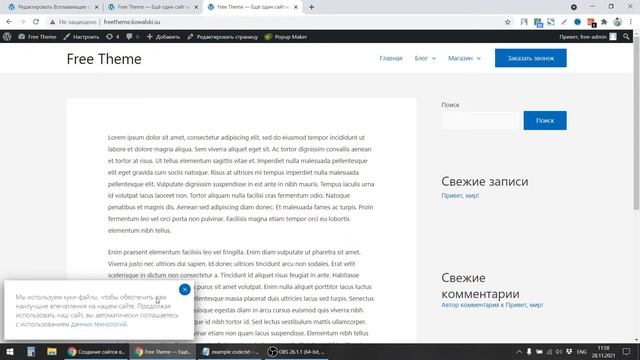The image size is (640, 360).
Task: Click the green-blue extension icon in toolbar
Action: point(538,22)
